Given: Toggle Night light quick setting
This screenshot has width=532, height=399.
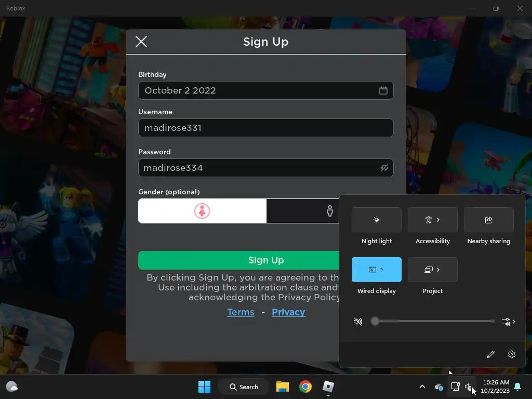Looking at the screenshot, I should tap(377, 220).
